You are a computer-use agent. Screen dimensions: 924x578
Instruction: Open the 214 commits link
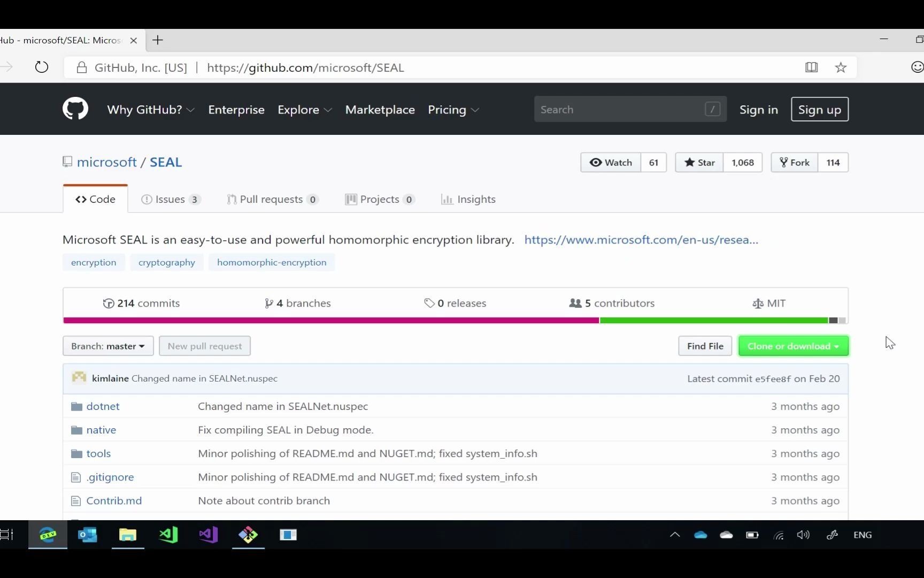(x=141, y=303)
